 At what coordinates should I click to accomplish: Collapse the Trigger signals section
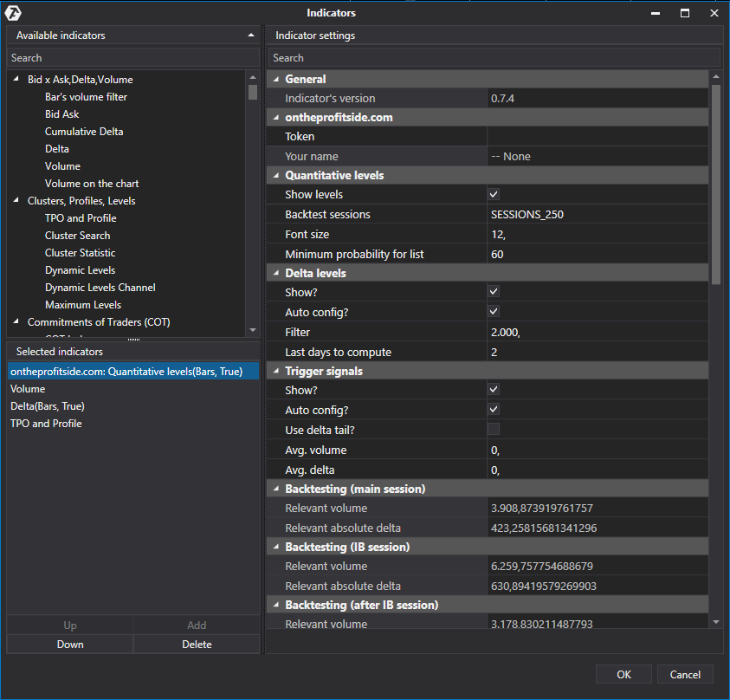(276, 371)
